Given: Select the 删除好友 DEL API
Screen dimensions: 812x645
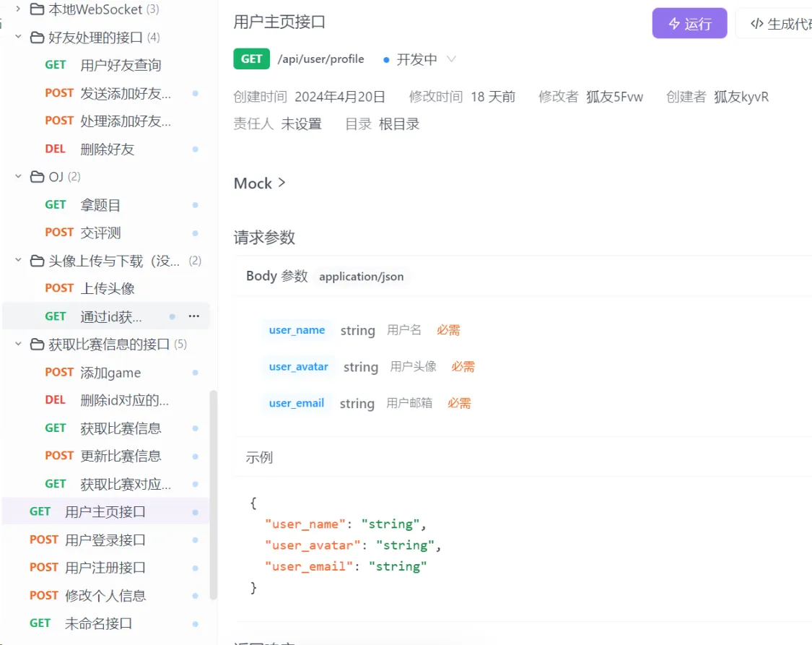Looking at the screenshot, I should [x=106, y=150].
